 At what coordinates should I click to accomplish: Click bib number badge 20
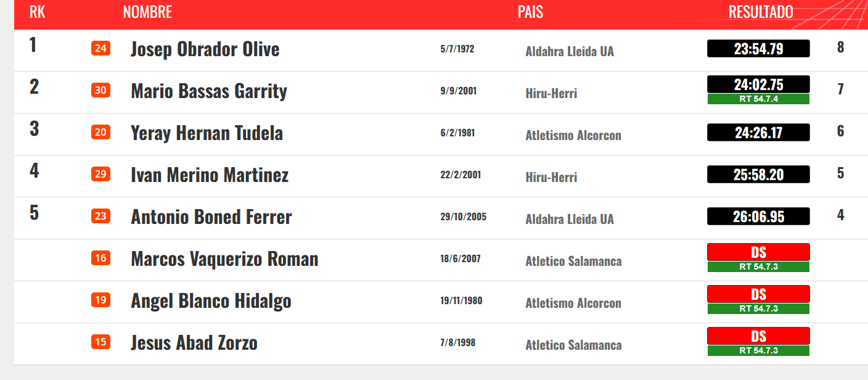click(x=100, y=132)
